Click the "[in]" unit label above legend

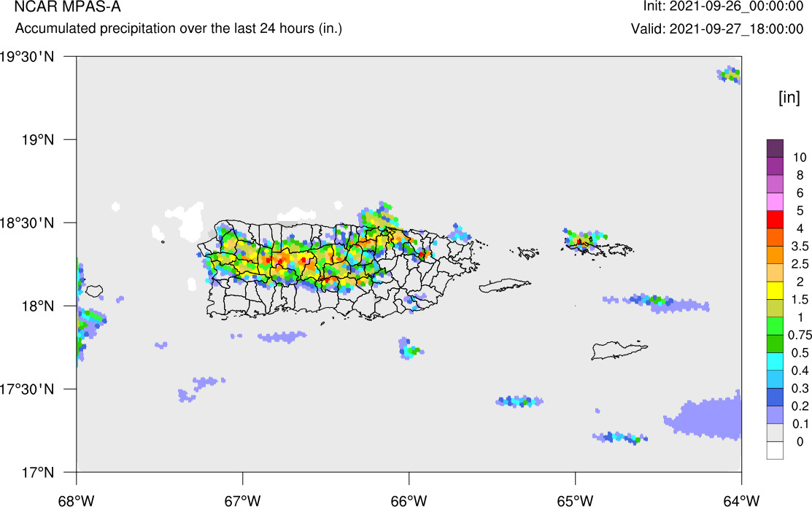coord(789,97)
